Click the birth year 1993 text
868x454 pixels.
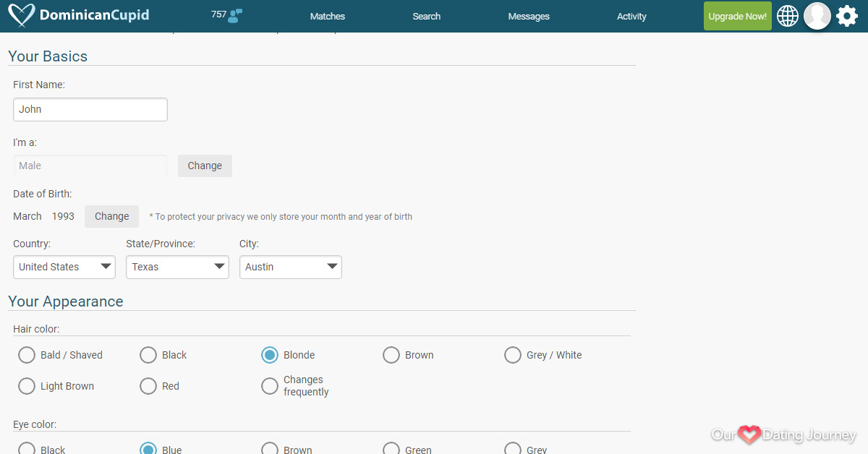tap(63, 216)
